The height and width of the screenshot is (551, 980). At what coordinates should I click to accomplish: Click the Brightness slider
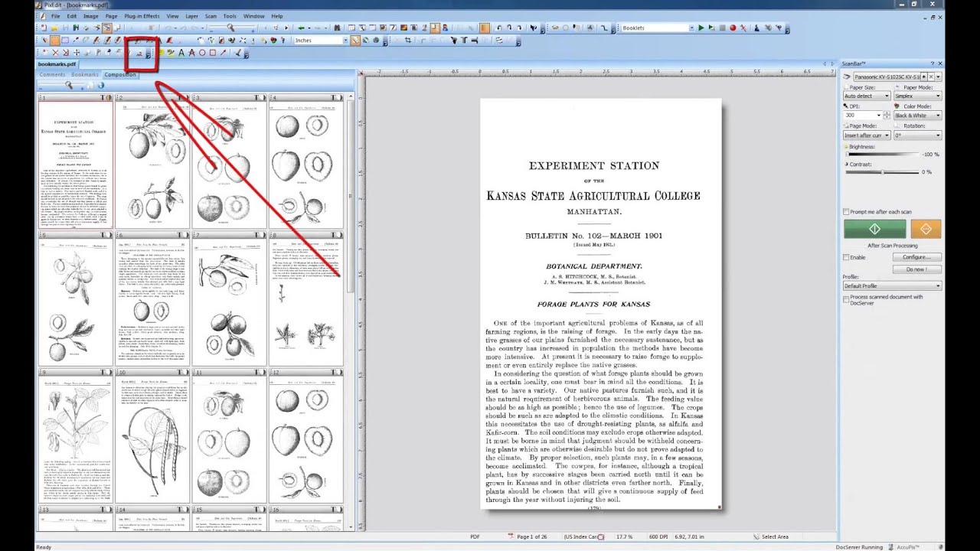pos(882,154)
